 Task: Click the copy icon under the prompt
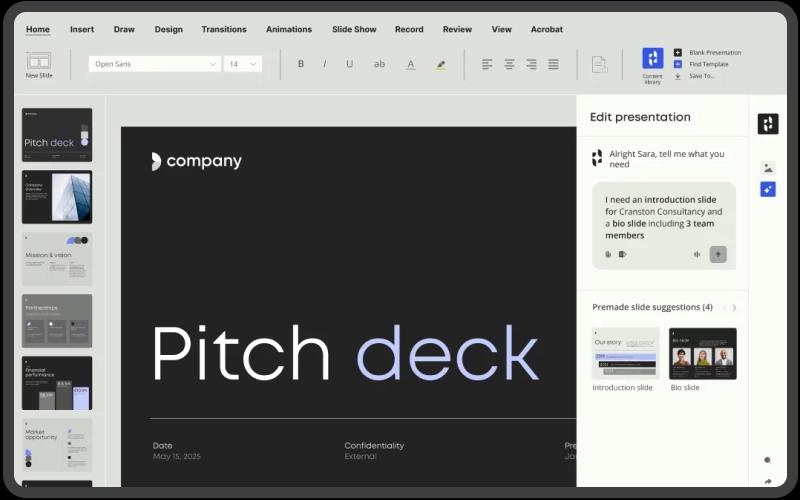pos(608,254)
